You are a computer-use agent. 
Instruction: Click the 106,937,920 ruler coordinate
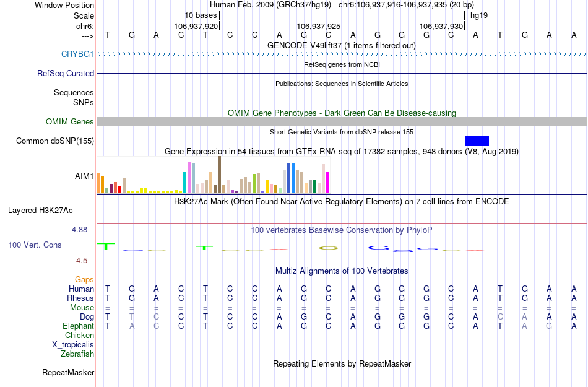click(196, 26)
